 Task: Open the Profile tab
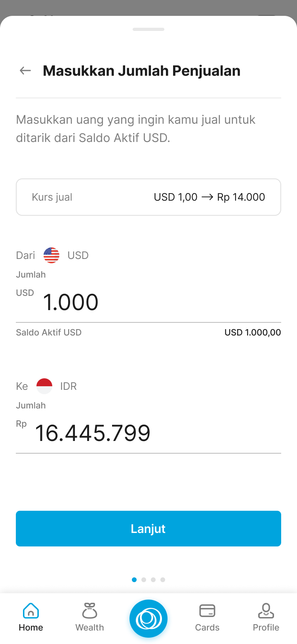tap(266, 617)
